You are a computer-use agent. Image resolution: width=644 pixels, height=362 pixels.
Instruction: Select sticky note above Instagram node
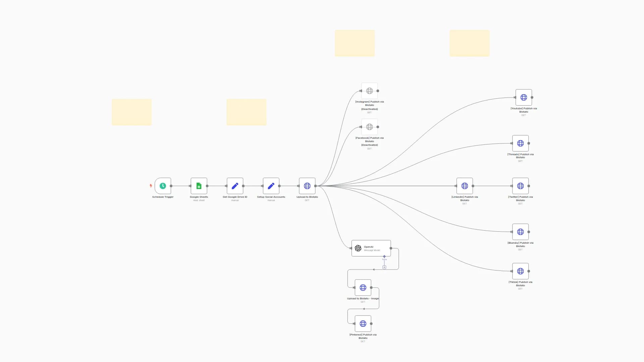[355, 43]
